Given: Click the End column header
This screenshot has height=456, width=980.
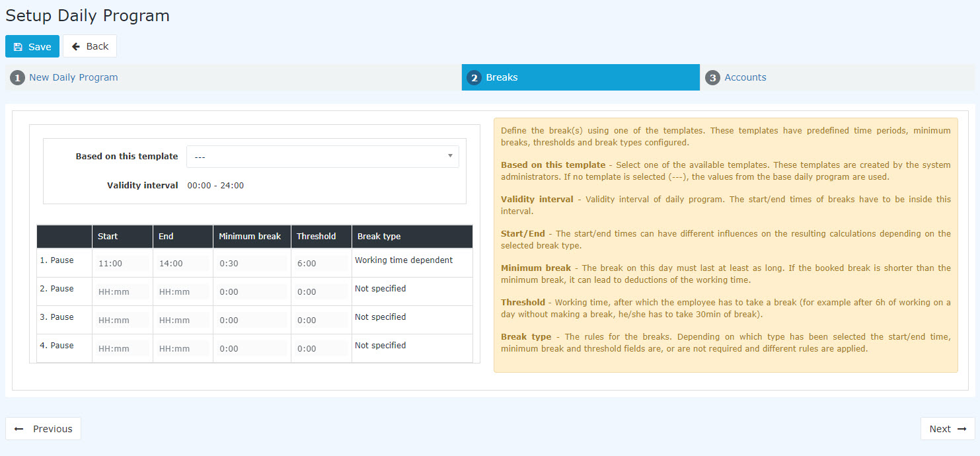Looking at the screenshot, I should point(183,236).
